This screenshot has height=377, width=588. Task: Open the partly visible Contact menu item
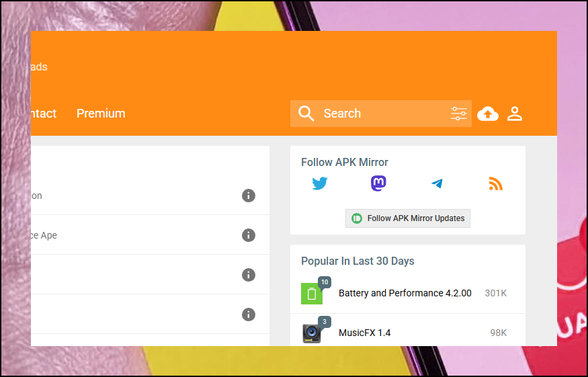click(x=44, y=114)
